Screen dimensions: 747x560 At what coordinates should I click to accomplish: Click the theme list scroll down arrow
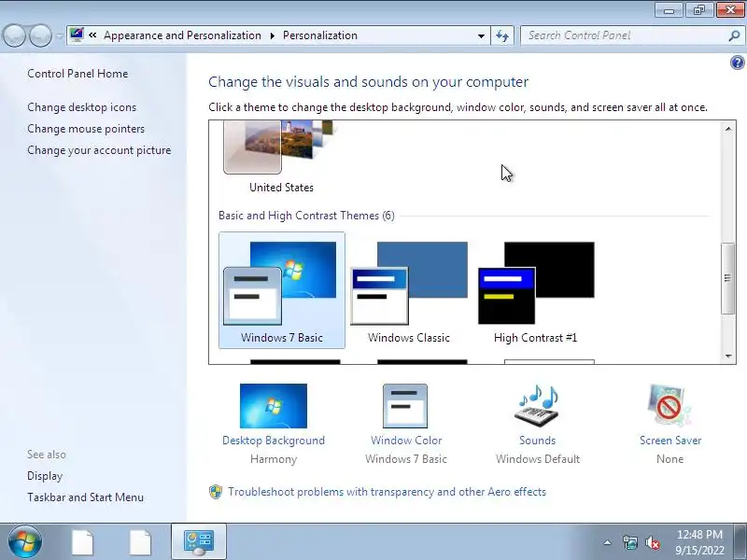point(728,356)
